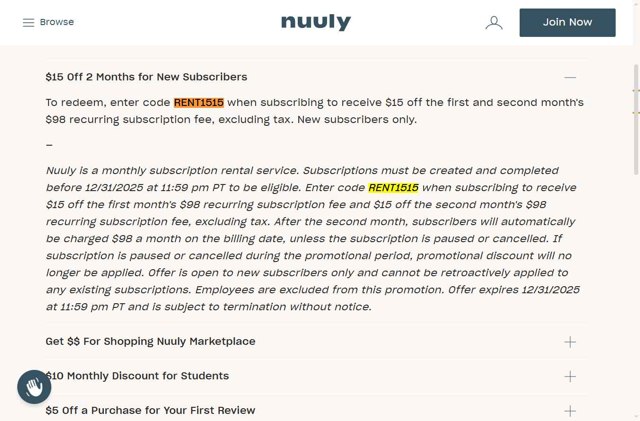The width and height of the screenshot is (640, 421).
Task: Open the waving hand widget button
Action: click(34, 387)
